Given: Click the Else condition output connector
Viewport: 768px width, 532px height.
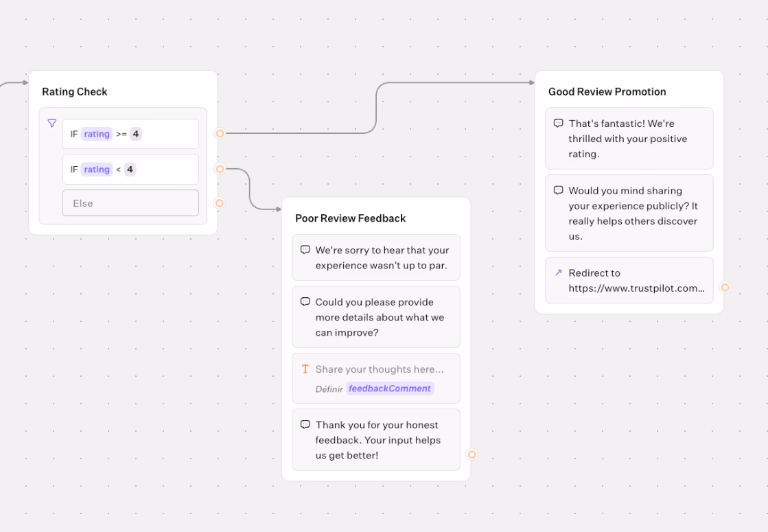Looking at the screenshot, I should (220, 203).
